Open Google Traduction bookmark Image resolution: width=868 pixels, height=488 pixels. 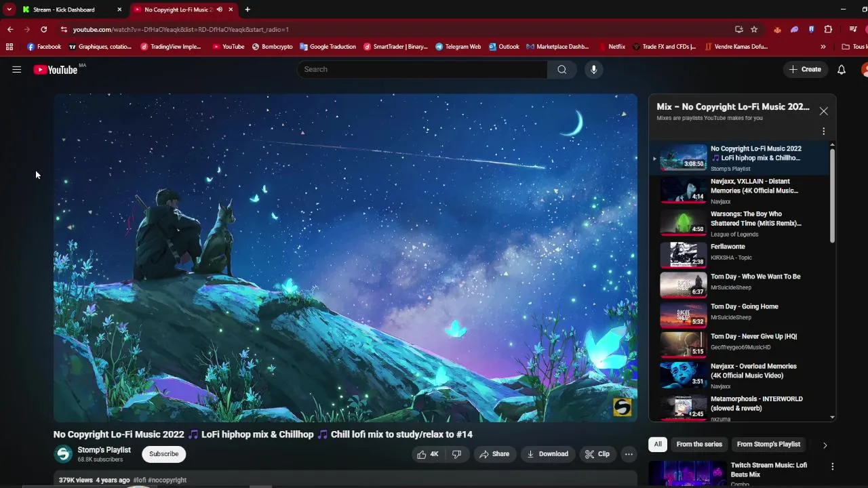tap(328, 47)
